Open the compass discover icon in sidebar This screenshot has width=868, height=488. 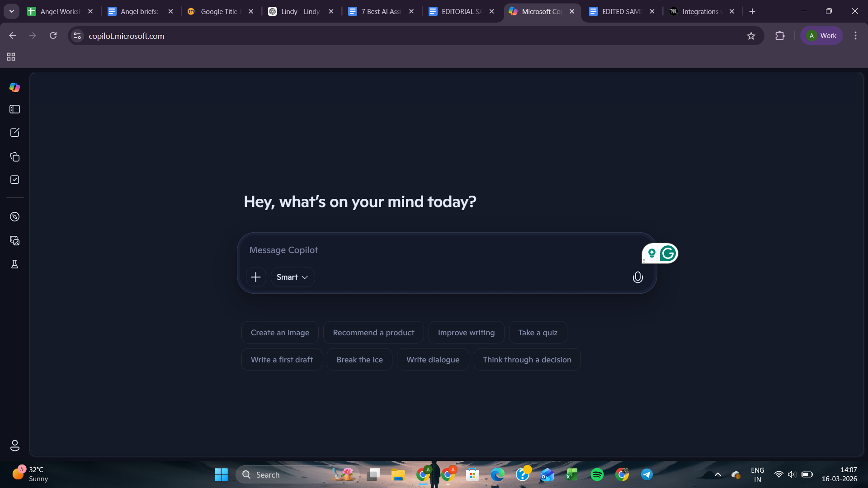[x=14, y=217]
